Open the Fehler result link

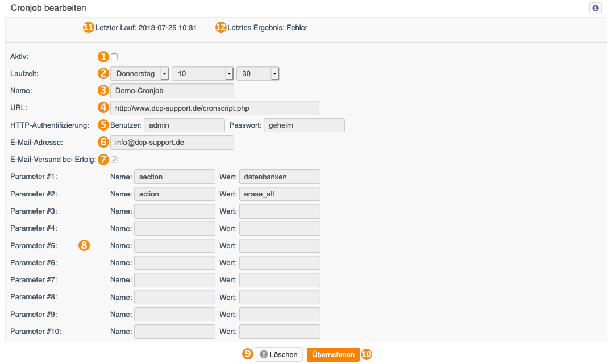click(297, 28)
